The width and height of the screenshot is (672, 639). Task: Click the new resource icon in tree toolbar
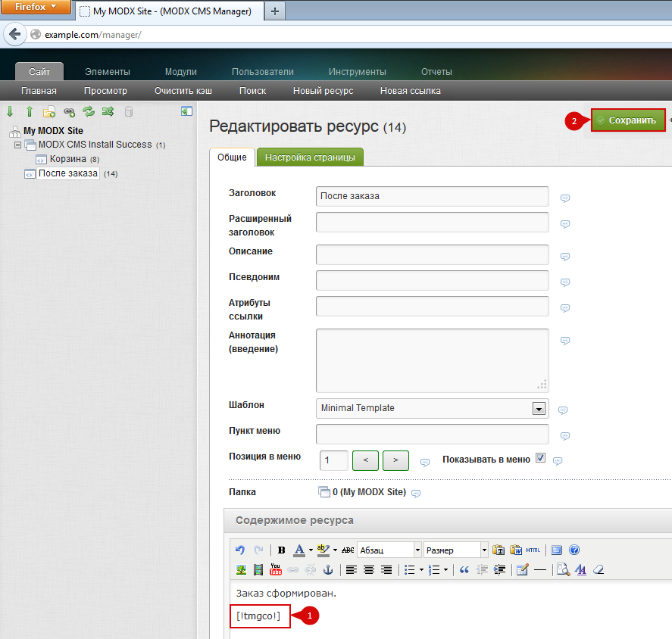pos(49,111)
